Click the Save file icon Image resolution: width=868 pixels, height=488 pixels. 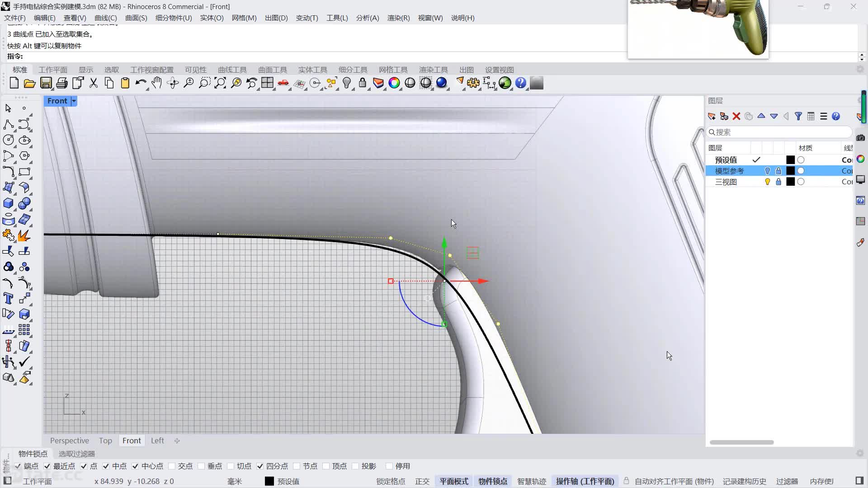[46, 83]
